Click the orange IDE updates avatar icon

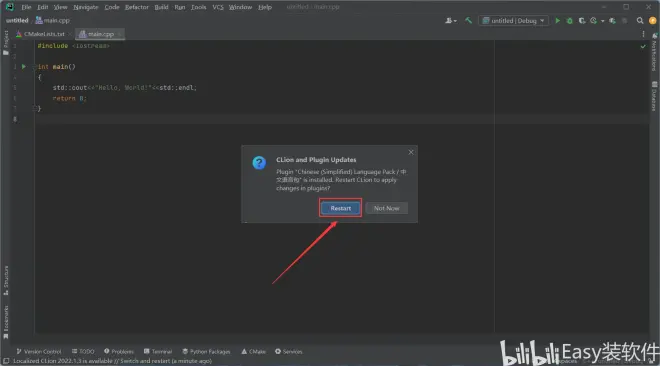(652, 21)
